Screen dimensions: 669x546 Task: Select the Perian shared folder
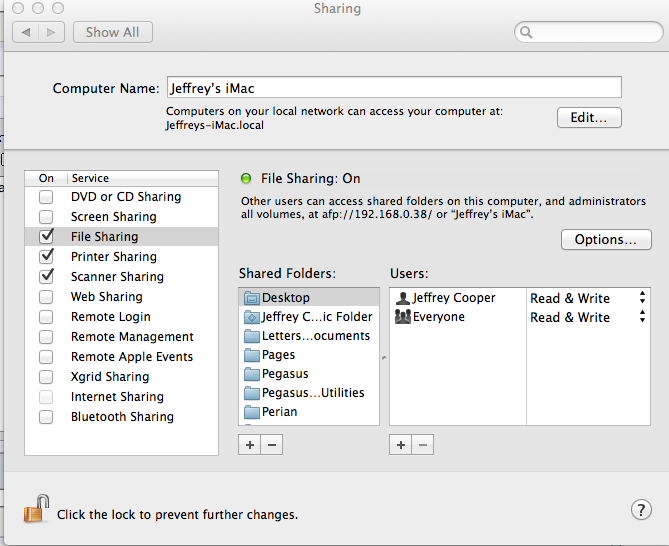309,412
